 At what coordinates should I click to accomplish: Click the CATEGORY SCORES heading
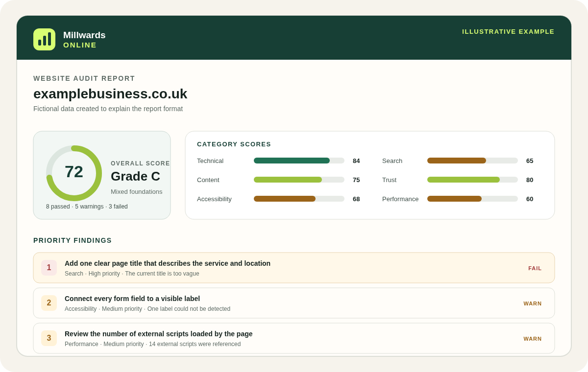(x=234, y=144)
